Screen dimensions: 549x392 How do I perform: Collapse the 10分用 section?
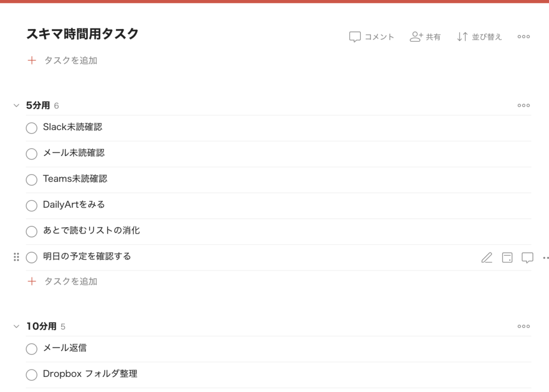tap(16, 326)
